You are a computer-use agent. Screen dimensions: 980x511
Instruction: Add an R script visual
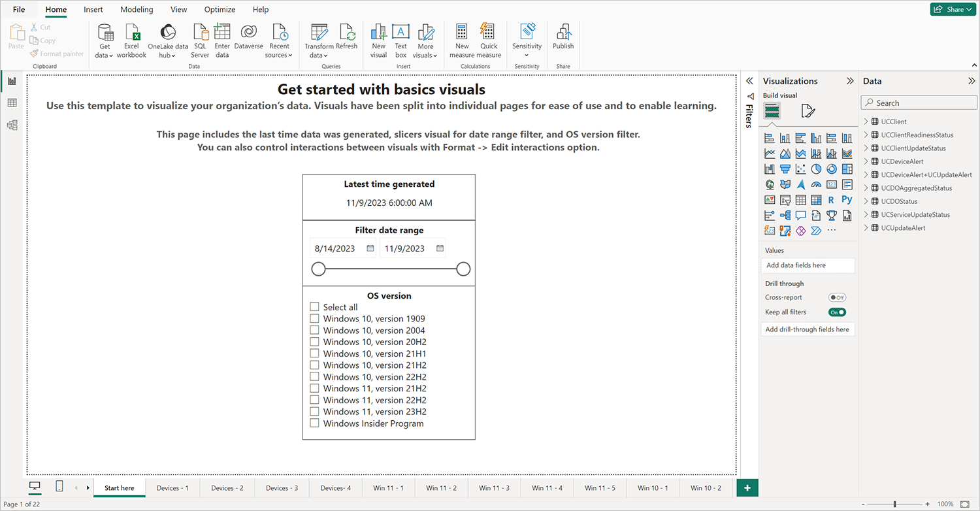click(831, 199)
